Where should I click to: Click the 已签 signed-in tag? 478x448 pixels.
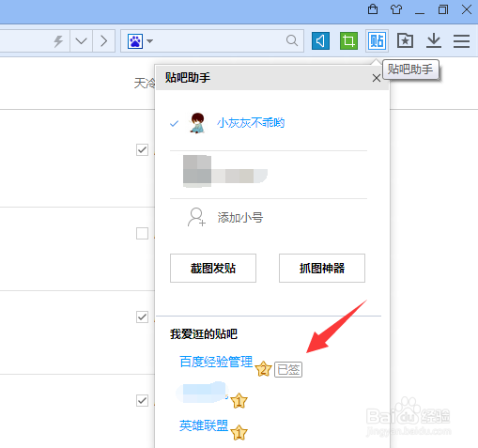(x=288, y=369)
